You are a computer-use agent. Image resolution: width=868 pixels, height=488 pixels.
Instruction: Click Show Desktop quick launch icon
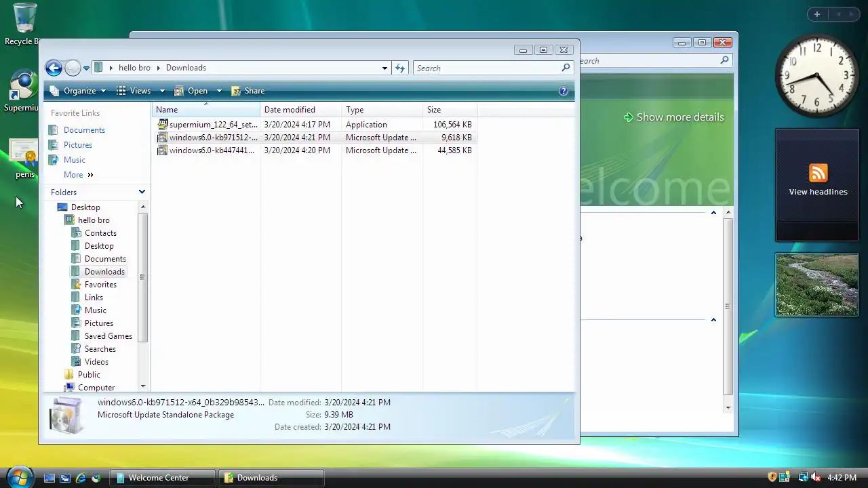tap(49, 478)
